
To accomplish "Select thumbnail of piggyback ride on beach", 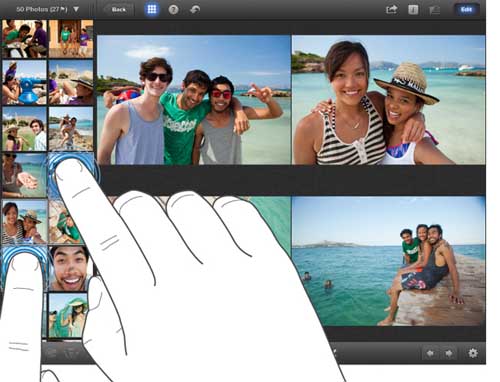I will click(71, 129).
